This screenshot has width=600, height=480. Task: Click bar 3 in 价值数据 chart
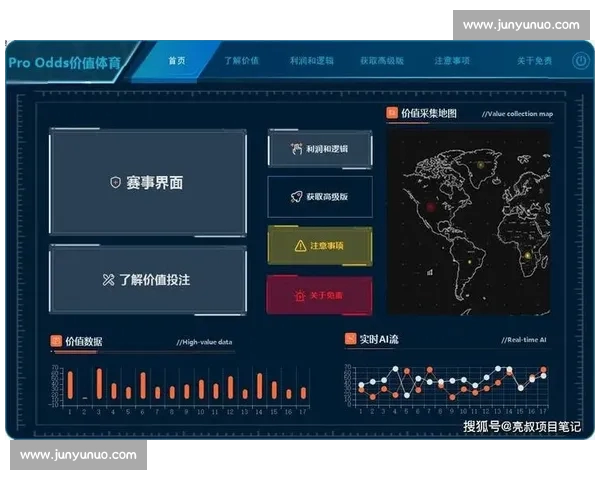point(99,384)
